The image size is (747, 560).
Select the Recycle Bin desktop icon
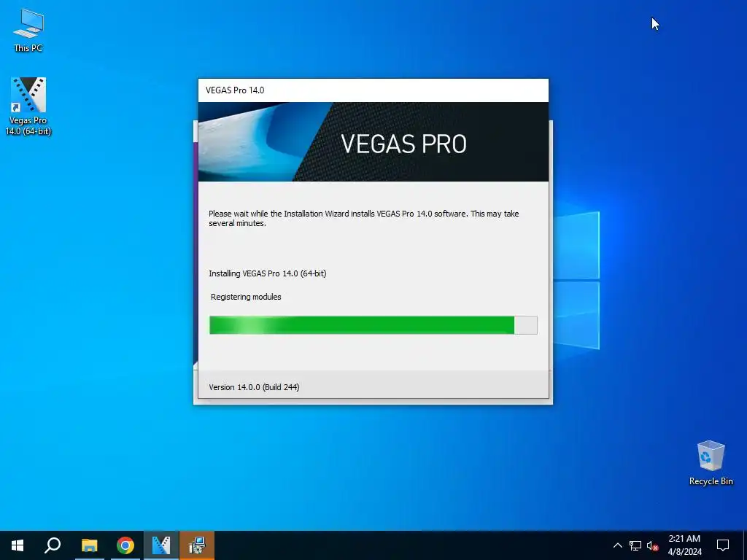click(x=711, y=463)
